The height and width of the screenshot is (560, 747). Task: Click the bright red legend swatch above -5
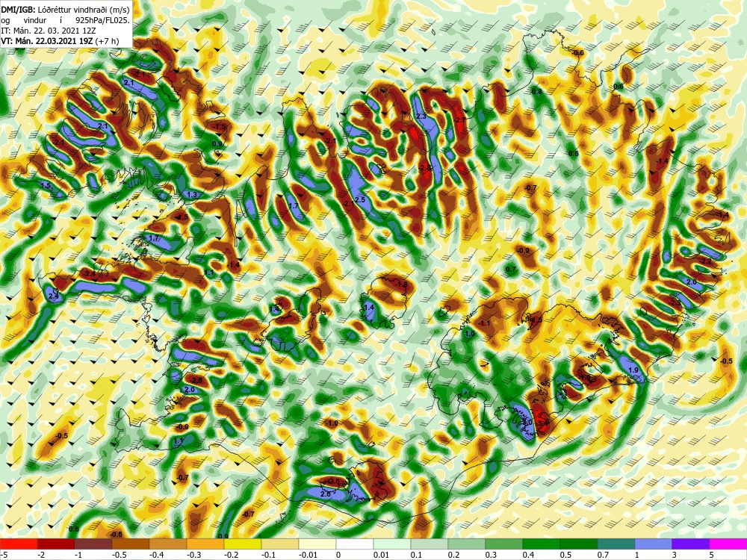(x=19, y=544)
